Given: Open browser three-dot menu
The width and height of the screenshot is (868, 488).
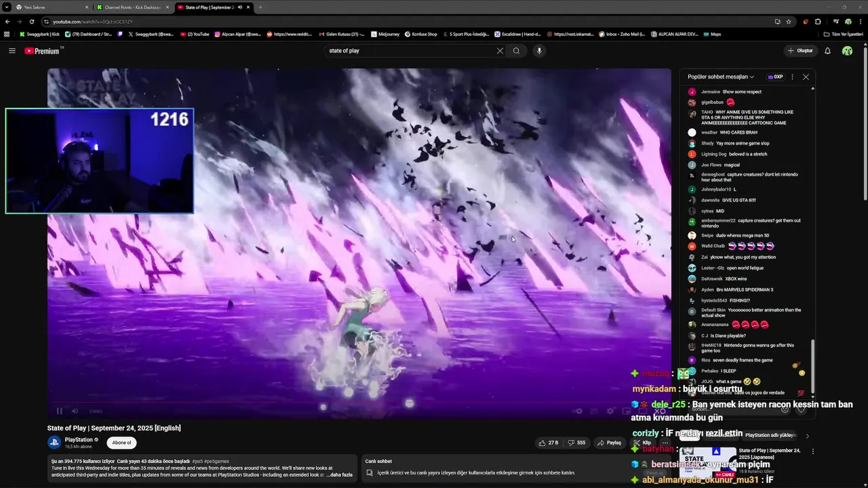Looking at the screenshot, I should (860, 22).
